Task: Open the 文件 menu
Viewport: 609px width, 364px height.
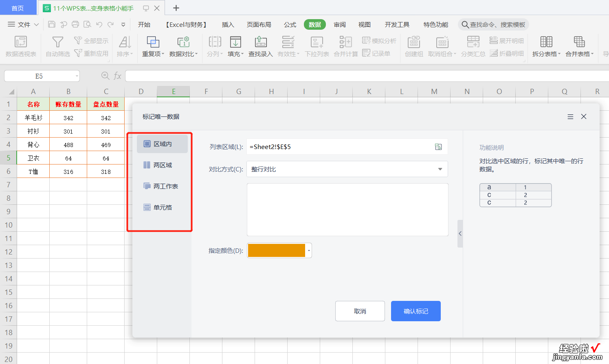Action: coord(23,24)
